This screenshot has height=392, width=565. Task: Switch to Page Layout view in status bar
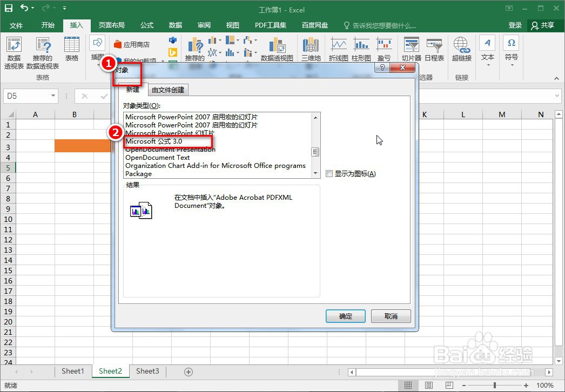coord(428,385)
